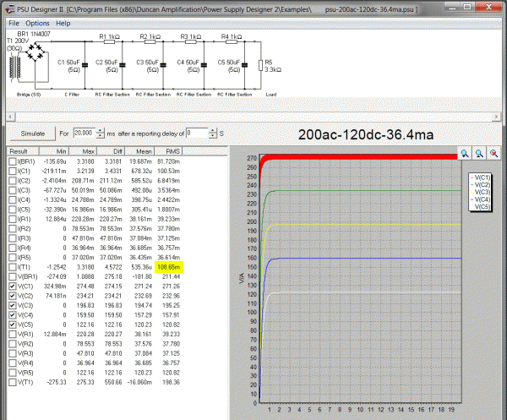Click the middle magnifier zoom icon

pos(479,154)
